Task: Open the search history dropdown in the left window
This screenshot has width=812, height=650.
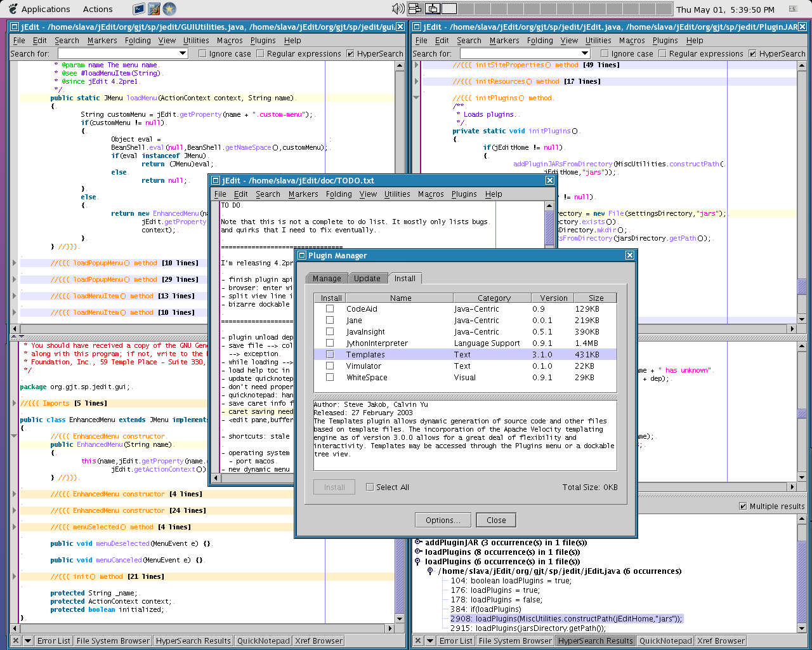Action: click(183, 53)
